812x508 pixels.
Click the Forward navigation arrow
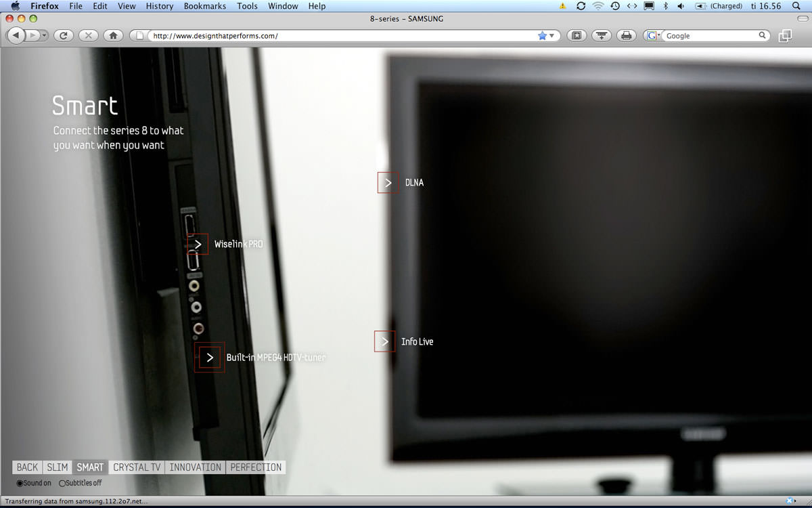(32, 35)
